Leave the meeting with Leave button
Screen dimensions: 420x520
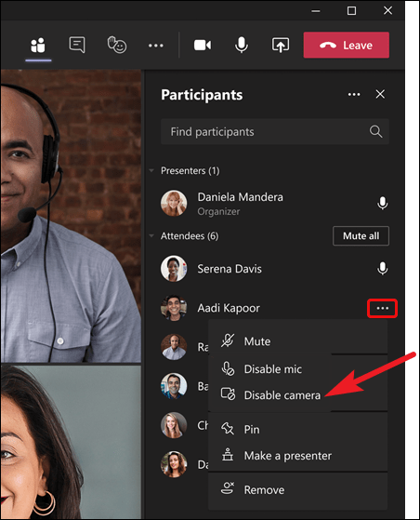[x=347, y=45]
